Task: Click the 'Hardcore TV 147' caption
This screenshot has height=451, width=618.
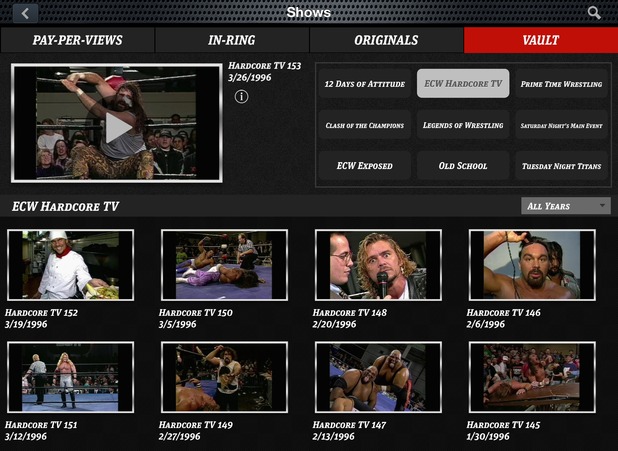Action: 349,425
